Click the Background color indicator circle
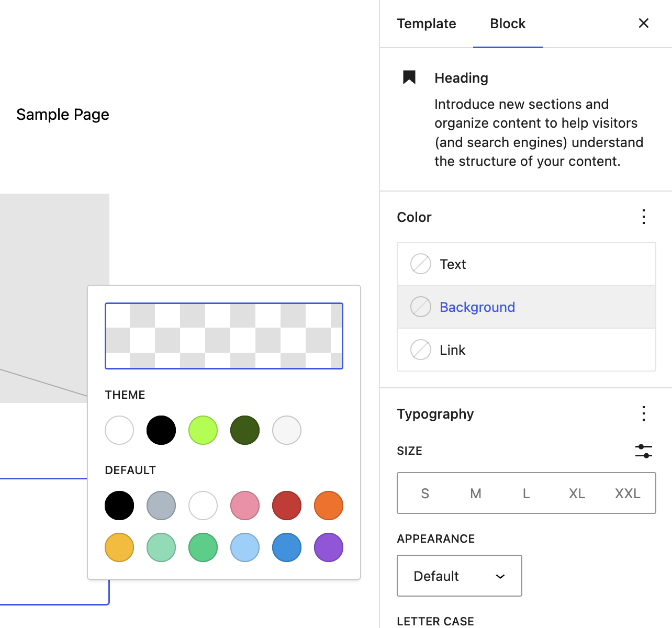The image size is (672, 628). (x=420, y=307)
